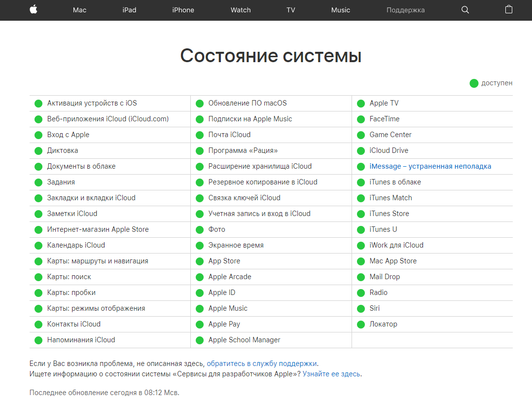The width and height of the screenshot is (532, 402).
Task: Click green dot beside Apple Arcade
Action: pos(200,277)
